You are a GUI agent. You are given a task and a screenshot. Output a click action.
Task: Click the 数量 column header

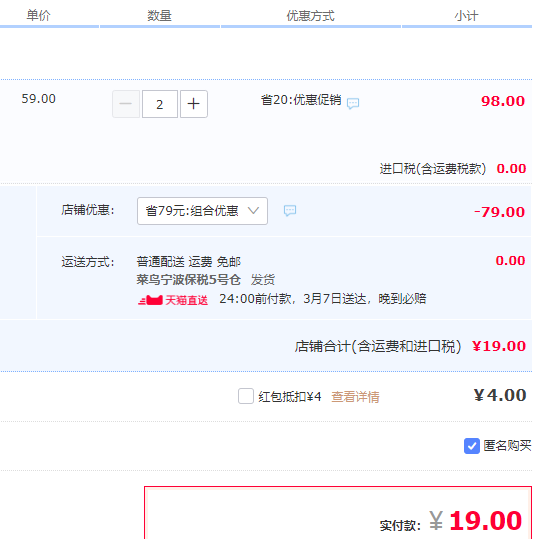[x=159, y=16]
